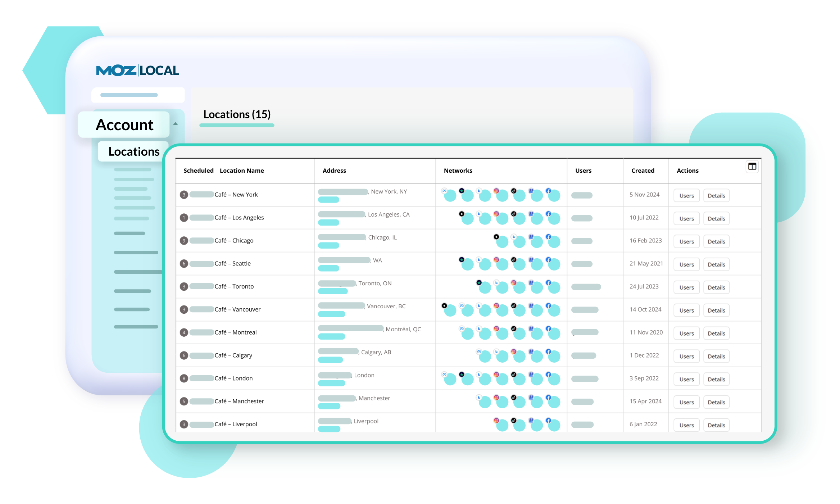Collapse the Account section in the sidebar
This screenshot has height=504, width=840.
(x=175, y=123)
